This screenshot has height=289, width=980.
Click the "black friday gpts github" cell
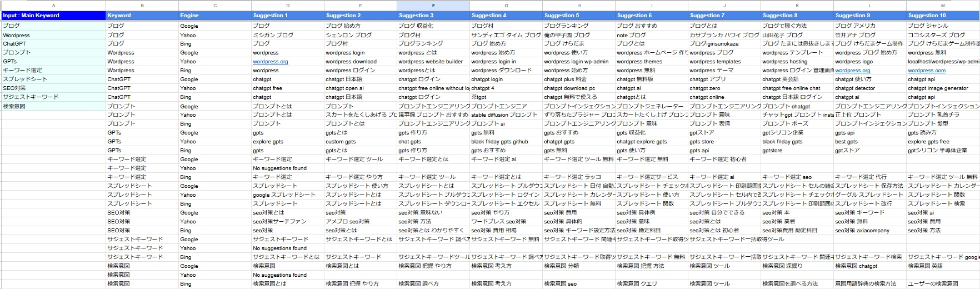[x=499, y=142]
